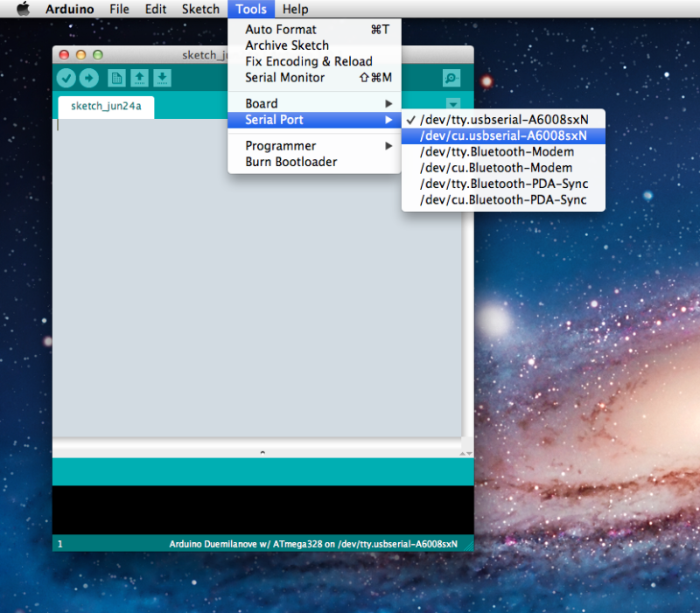Screen dimensions: 700x613
Task: Close the Arduino window red button
Action: point(64,55)
